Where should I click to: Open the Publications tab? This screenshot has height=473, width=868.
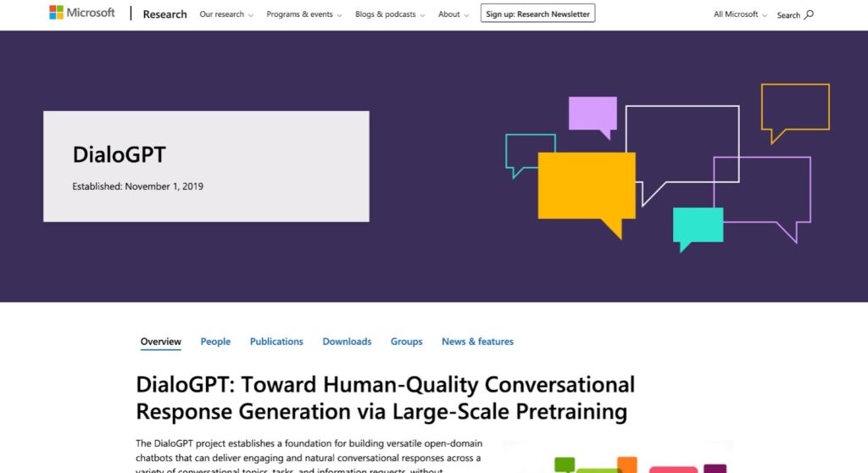point(276,342)
